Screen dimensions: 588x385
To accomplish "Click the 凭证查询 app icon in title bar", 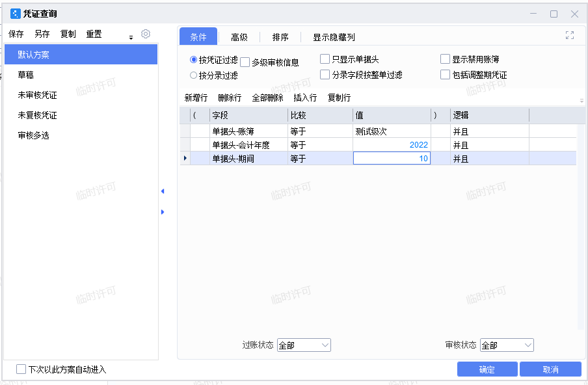I will (x=16, y=14).
